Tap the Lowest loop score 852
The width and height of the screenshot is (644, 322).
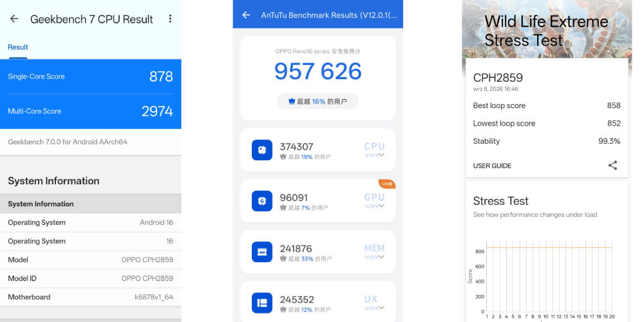pos(614,123)
